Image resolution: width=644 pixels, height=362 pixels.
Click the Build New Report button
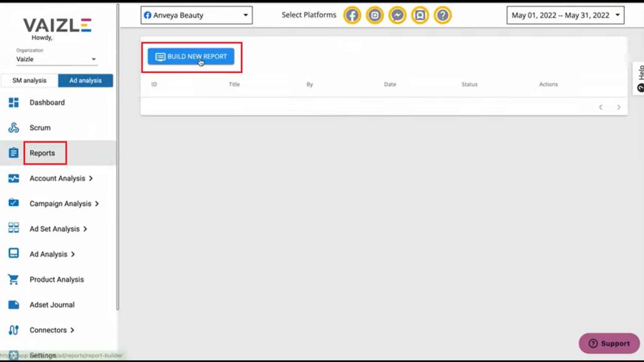[x=191, y=57]
